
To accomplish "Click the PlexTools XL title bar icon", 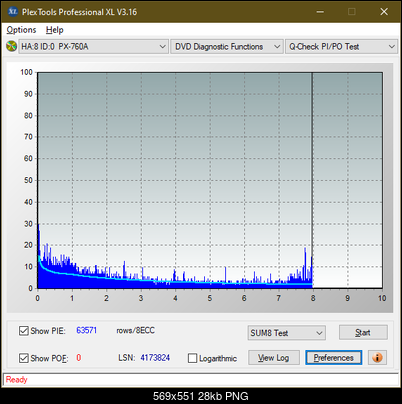I will [x=13, y=12].
